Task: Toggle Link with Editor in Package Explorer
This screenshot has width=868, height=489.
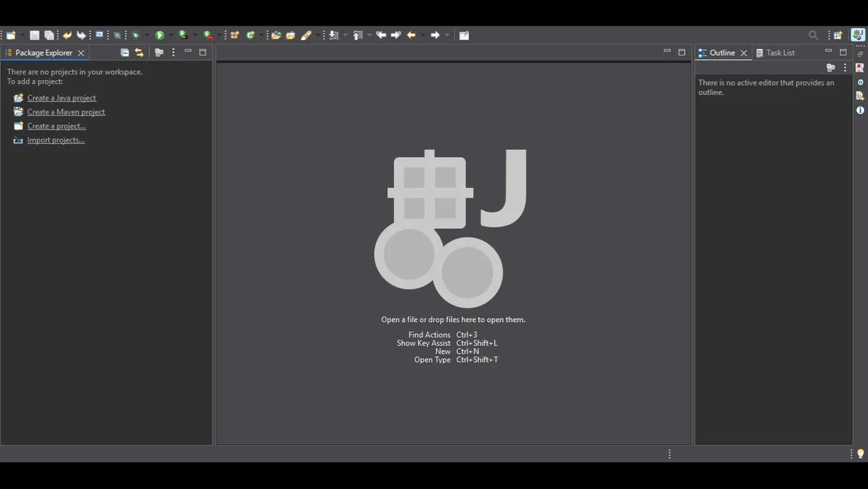Action: [x=139, y=52]
